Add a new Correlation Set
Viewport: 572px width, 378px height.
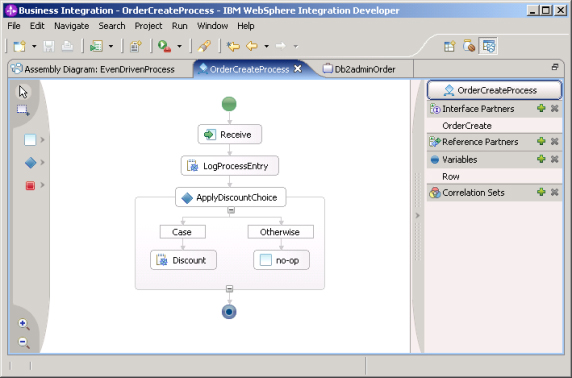click(x=541, y=192)
